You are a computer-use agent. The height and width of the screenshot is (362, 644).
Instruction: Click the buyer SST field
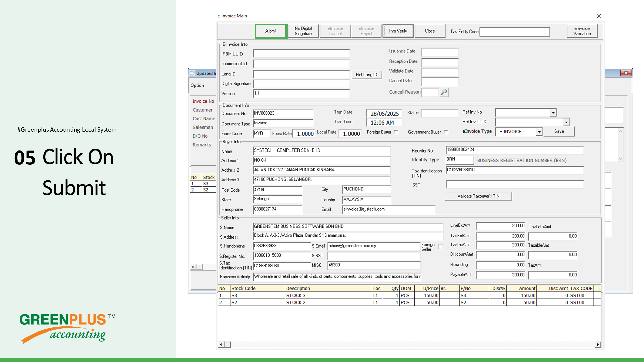click(x=515, y=184)
